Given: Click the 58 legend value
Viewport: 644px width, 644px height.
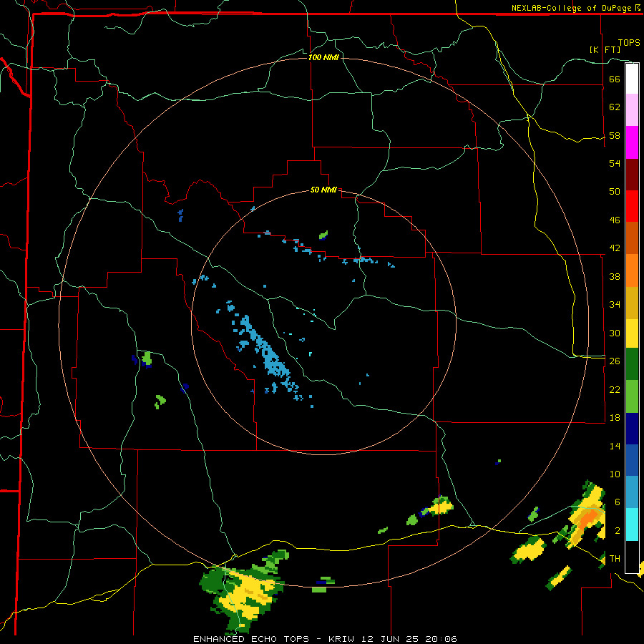Looking at the screenshot, I should (615, 135).
